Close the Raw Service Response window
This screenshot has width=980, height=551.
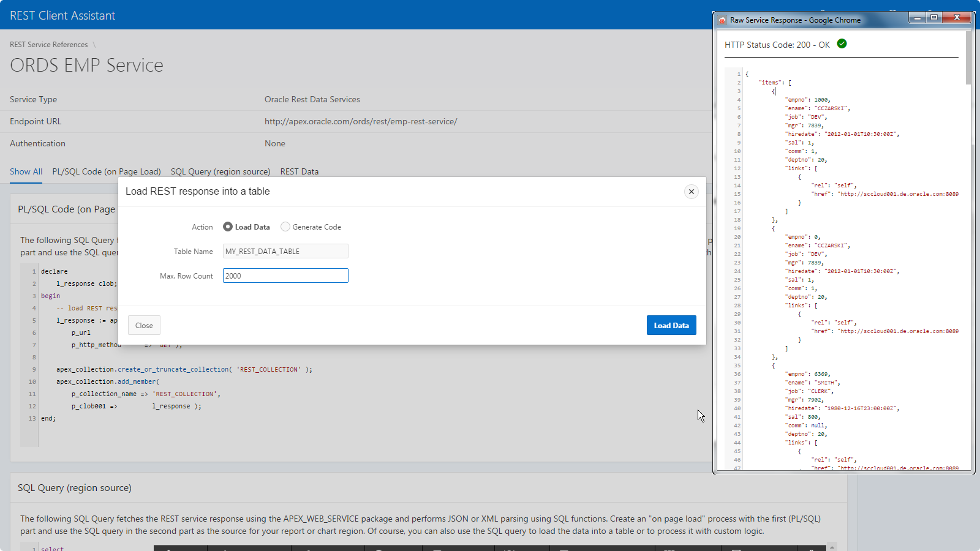point(957,18)
